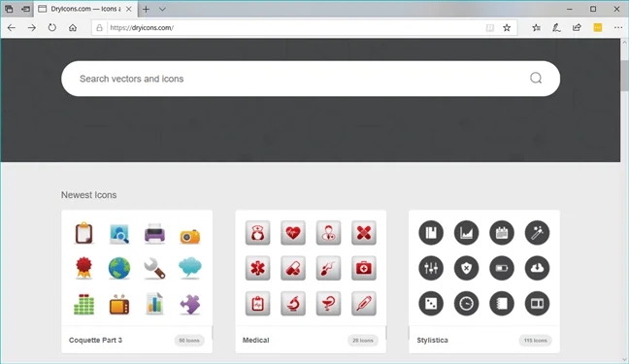The height and width of the screenshot is (364, 629).
Task: Click the doctor with stethoscope icon
Action: [328, 233]
